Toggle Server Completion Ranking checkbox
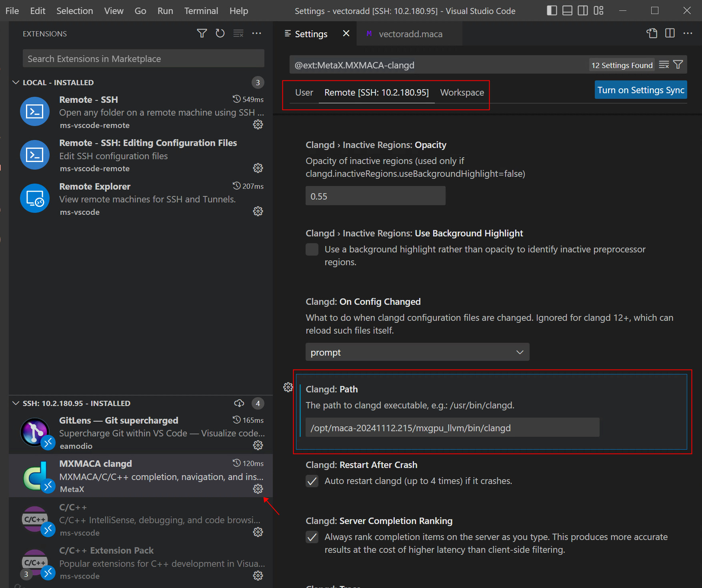 point(312,537)
